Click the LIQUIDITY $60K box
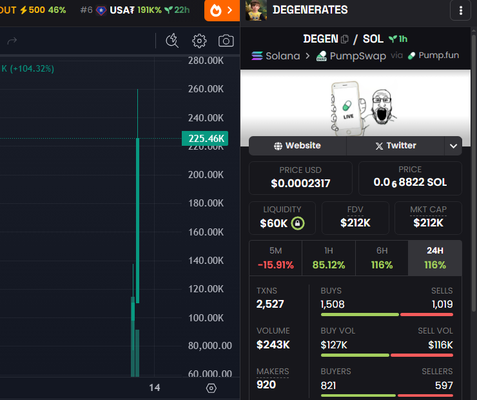The width and height of the screenshot is (477, 400). 282,218
